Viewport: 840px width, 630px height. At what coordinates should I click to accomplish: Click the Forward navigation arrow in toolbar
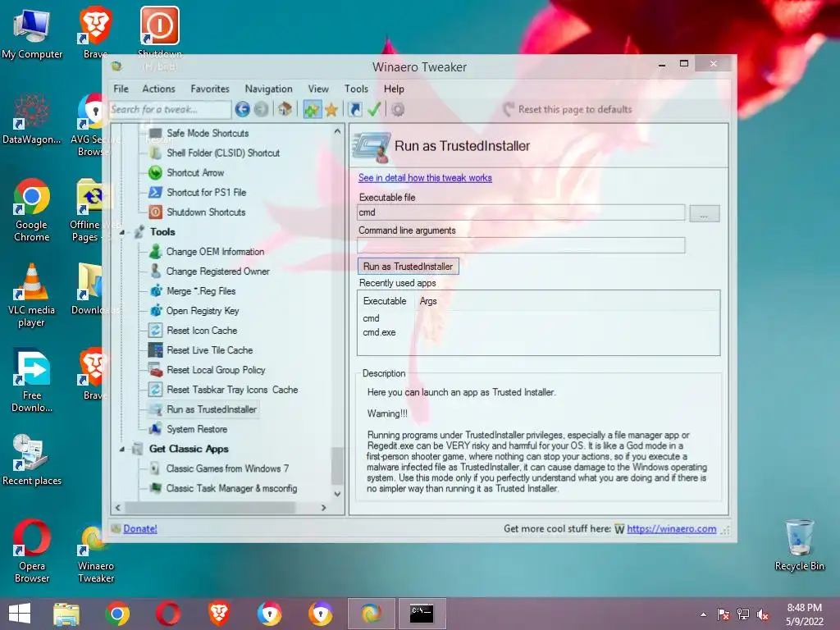click(262, 109)
